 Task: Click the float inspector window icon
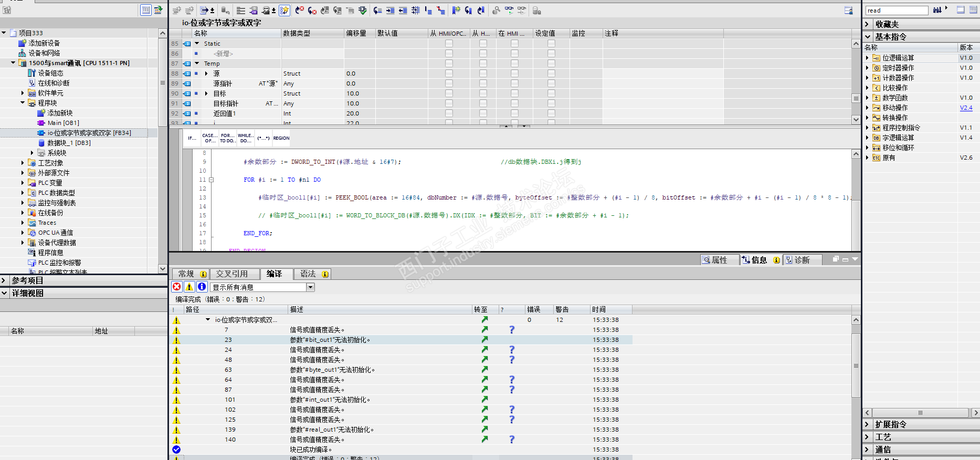pyautogui.click(x=836, y=259)
